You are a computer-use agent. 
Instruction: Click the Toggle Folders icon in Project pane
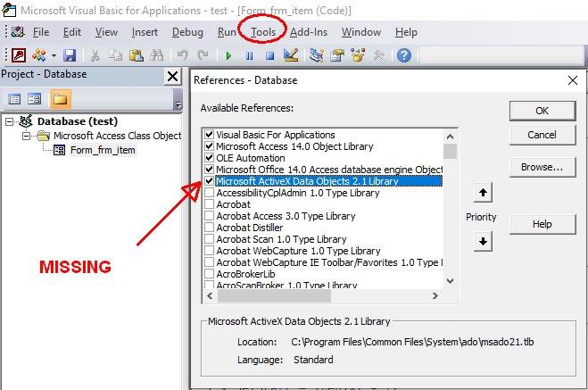click(x=61, y=99)
